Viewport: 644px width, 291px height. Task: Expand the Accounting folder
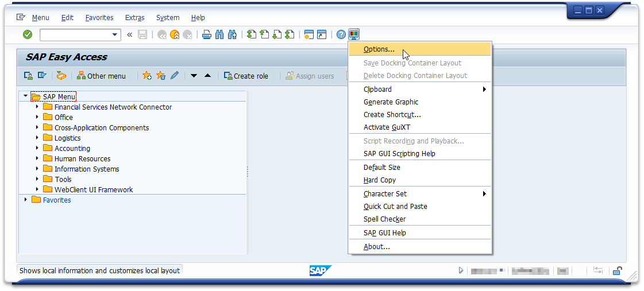click(37, 148)
